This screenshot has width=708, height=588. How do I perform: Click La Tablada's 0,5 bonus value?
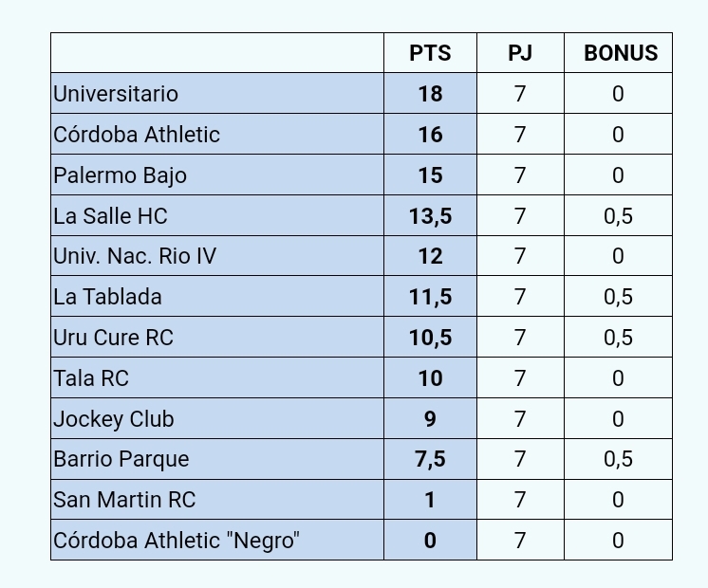click(618, 297)
